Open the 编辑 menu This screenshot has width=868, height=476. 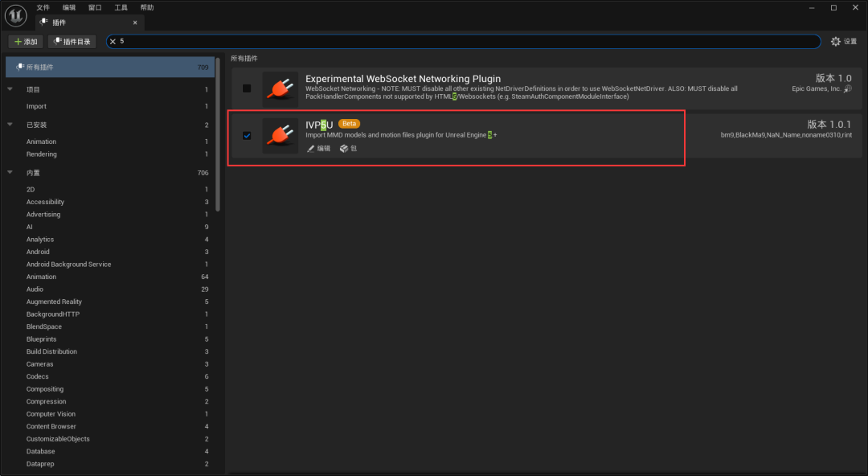tap(68, 7)
